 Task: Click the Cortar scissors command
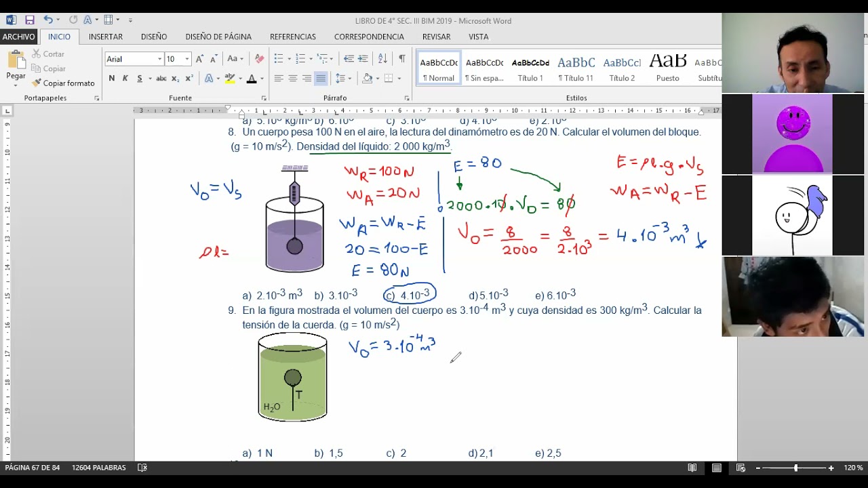[x=47, y=54]
